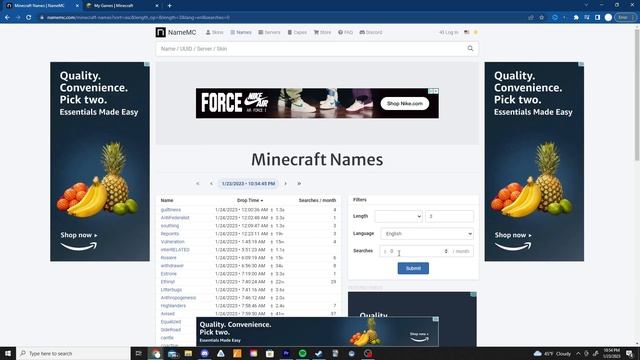Viewport: 640px width, 360px height.
Task: Open the Names page
Action: point(241,32)
